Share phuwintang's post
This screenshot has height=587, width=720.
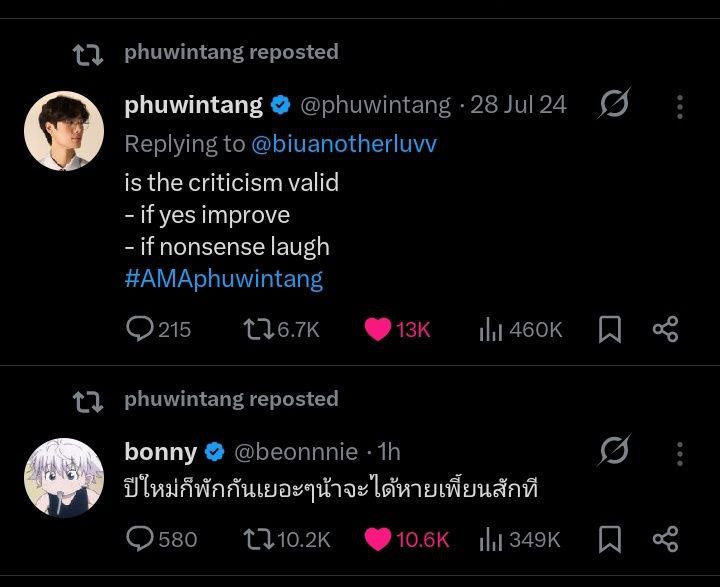tap(665, 329)
